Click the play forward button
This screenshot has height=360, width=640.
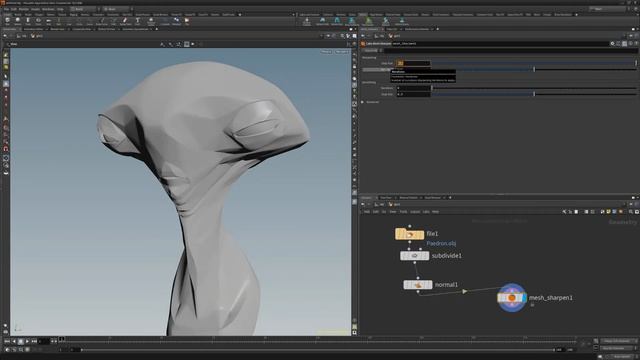[x=27, y=341]
